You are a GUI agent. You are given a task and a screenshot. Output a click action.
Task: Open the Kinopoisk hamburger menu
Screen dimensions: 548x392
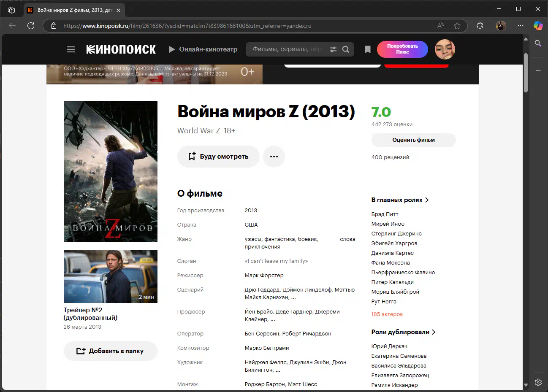tap(71, 49)
